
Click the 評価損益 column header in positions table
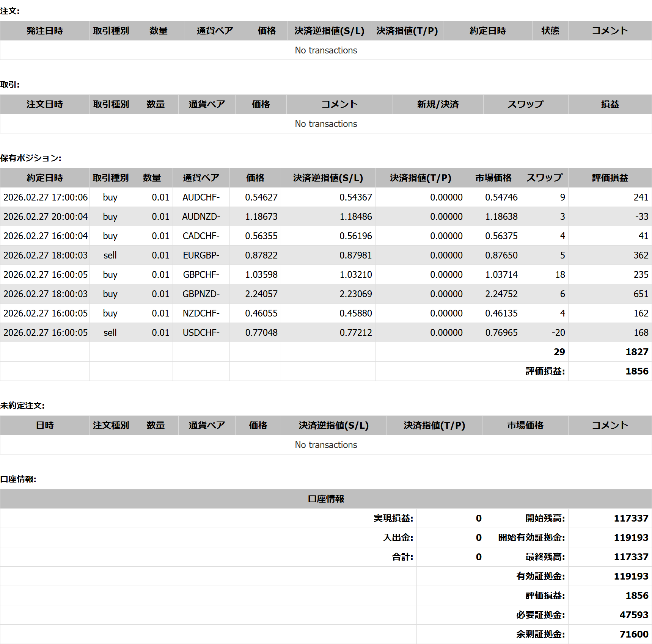tap(610, 178)
